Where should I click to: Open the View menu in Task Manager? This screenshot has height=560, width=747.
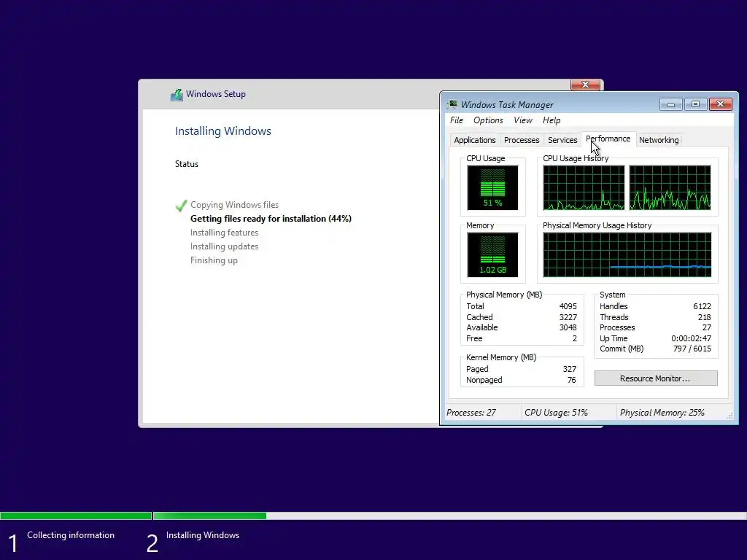(x=522, y=120)
